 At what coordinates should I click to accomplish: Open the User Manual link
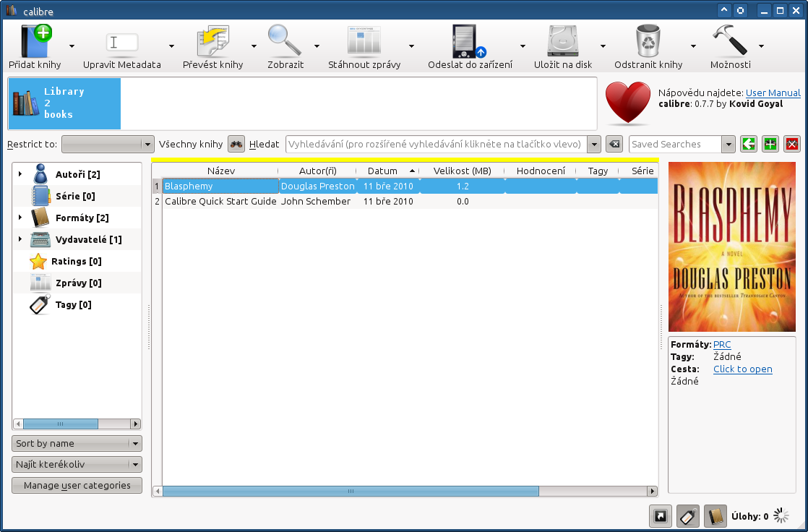click(x=773, y=93)
